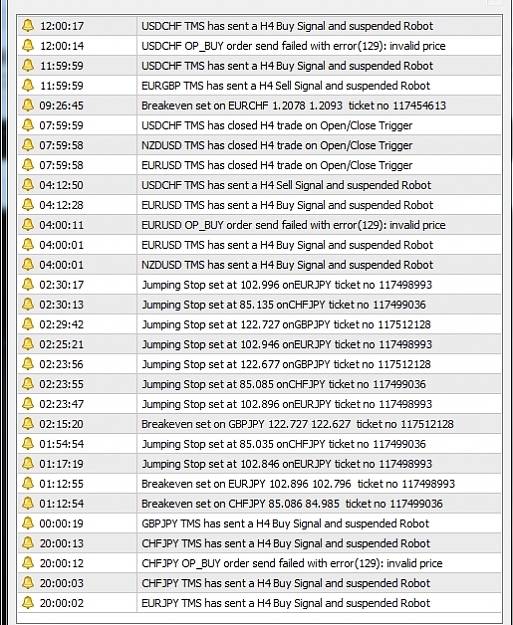
Task: Click the bell icon beside 12:00:17
Action: coord(28,26)
